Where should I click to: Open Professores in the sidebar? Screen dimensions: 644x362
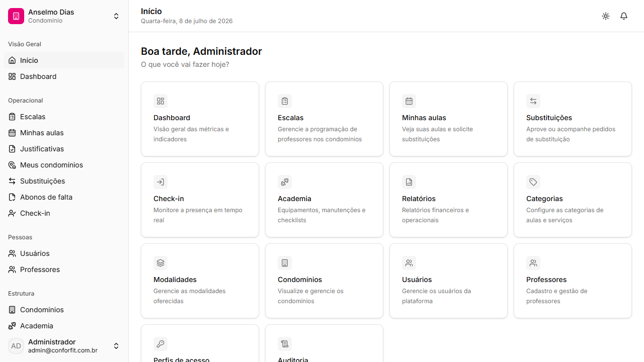point(64,269)
